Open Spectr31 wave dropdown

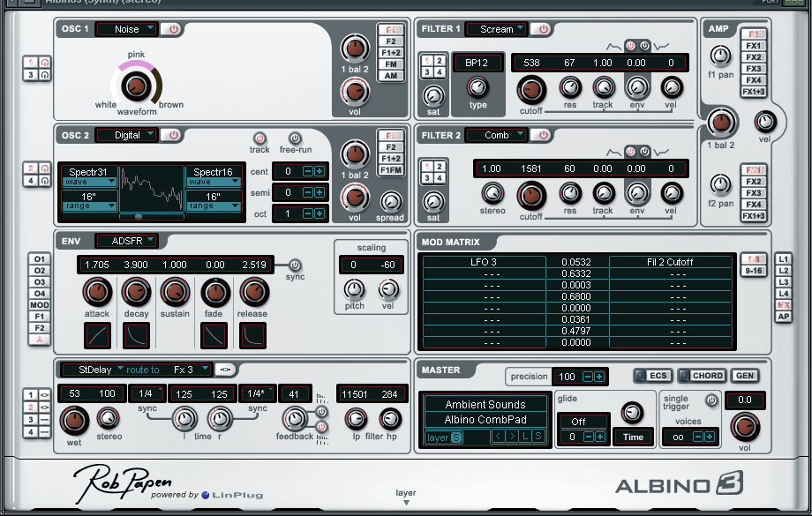89,182
